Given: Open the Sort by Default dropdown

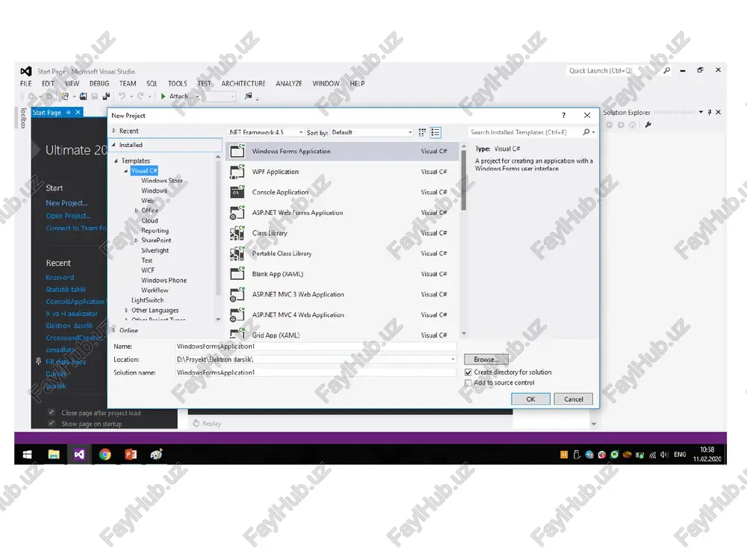Looking at the screenshot, I should click(371, 132).
